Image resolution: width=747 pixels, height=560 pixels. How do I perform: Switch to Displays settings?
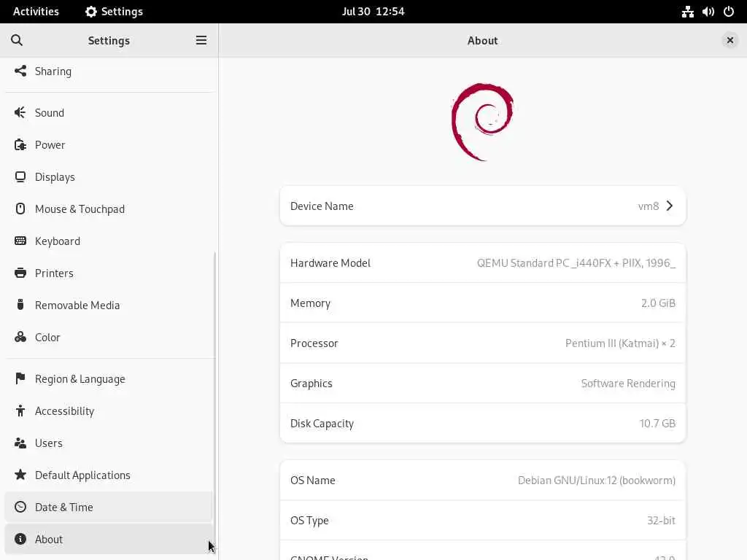tap(109, 176)
